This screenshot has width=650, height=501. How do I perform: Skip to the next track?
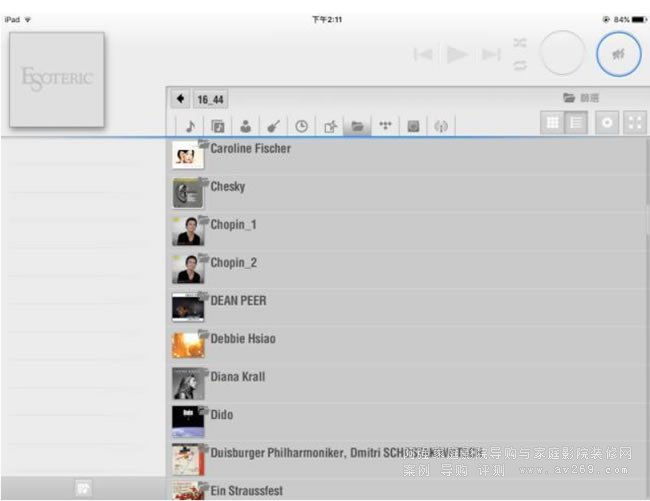[x=490, y=55]
